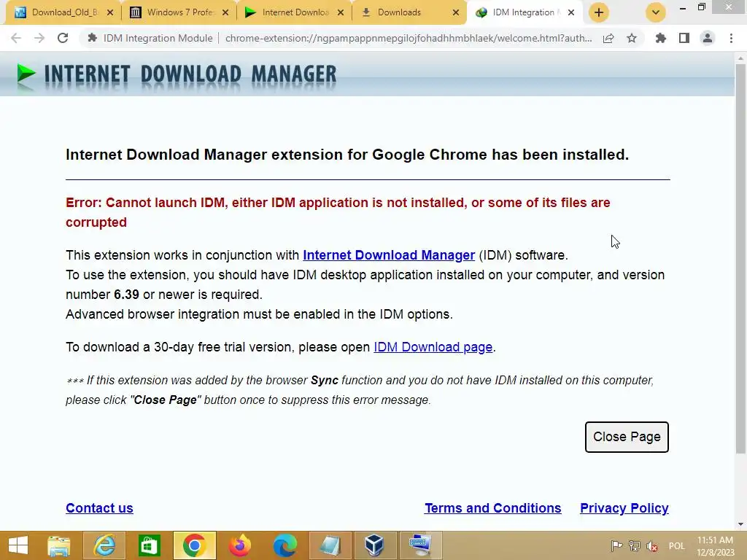Viewport: 747px width, 560px height.
Task: Close the IDM Integration tab
Action: (x=571, y=12)
